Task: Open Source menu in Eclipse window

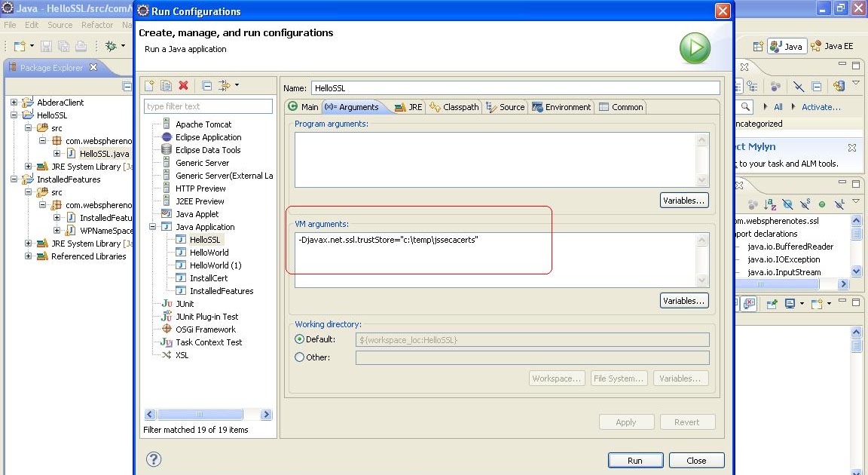Action: [60, 25]
